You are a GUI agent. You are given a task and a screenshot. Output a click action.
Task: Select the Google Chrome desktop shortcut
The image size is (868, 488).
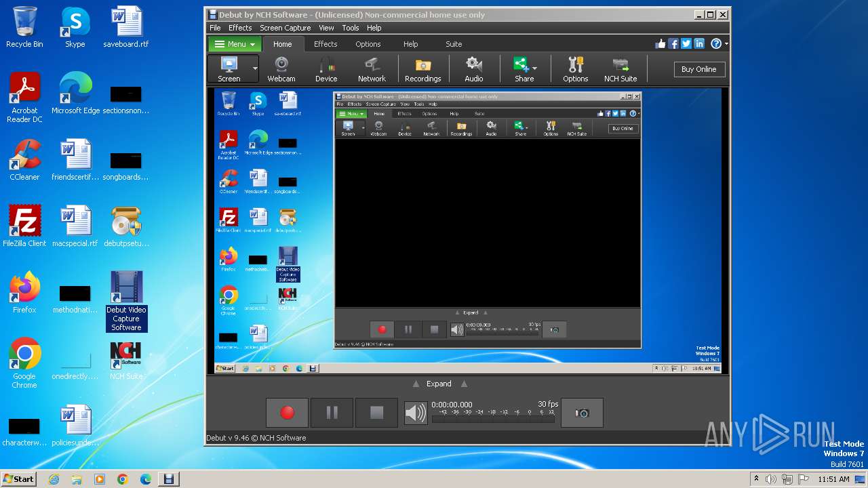tap(24, 363)
